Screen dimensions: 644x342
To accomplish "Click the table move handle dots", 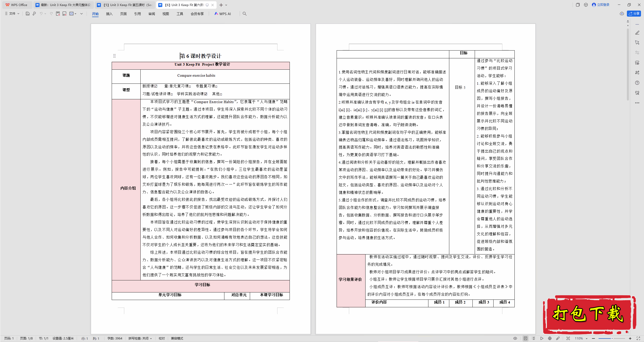I will 114,56.
